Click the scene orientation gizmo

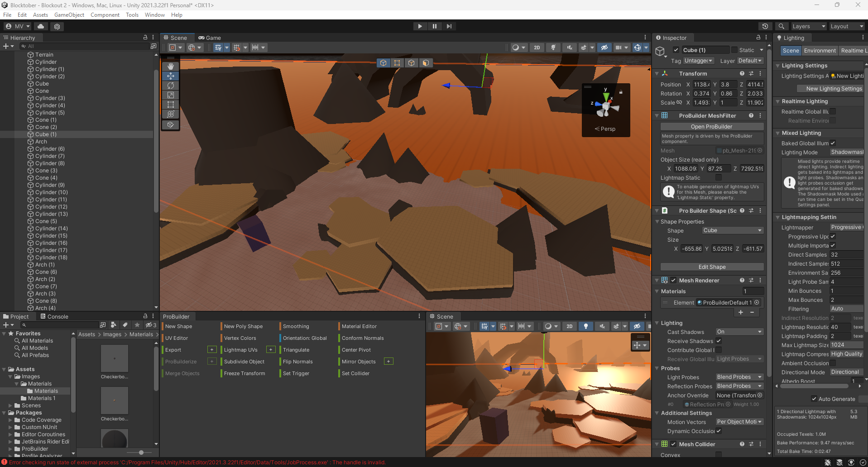pos(605,106)
